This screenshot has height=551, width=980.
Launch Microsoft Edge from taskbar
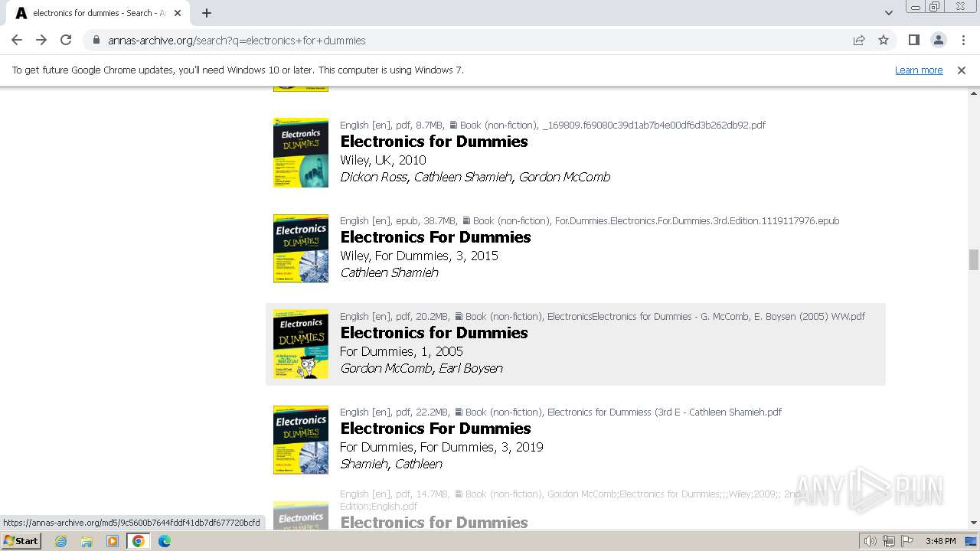pos(165,541)
